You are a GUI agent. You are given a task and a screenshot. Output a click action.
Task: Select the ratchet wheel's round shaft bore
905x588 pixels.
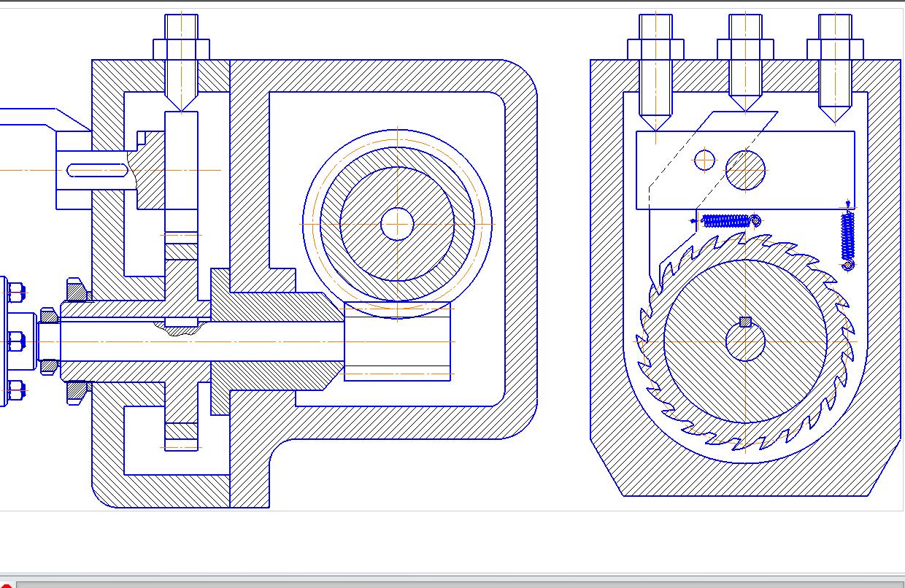click(745, 343)
